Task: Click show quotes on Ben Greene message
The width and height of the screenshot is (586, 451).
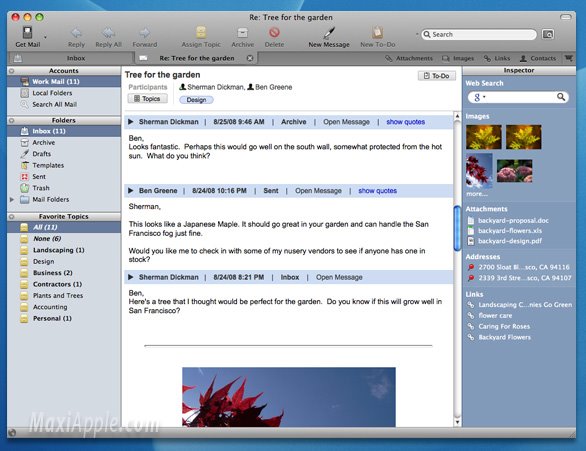Action: (x=377, y=191)
